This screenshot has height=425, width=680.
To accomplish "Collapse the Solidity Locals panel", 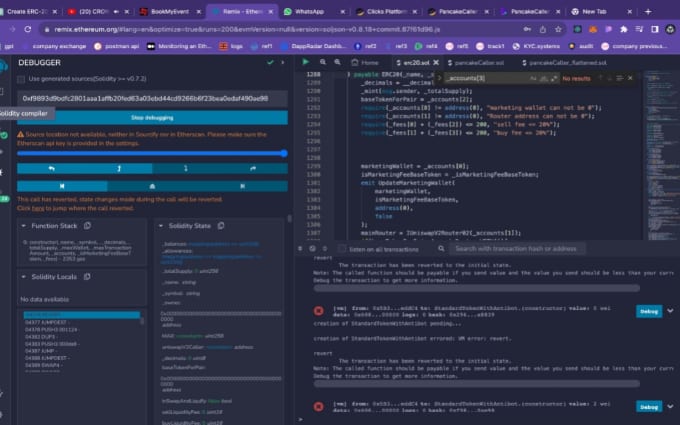I will point(23,276).
